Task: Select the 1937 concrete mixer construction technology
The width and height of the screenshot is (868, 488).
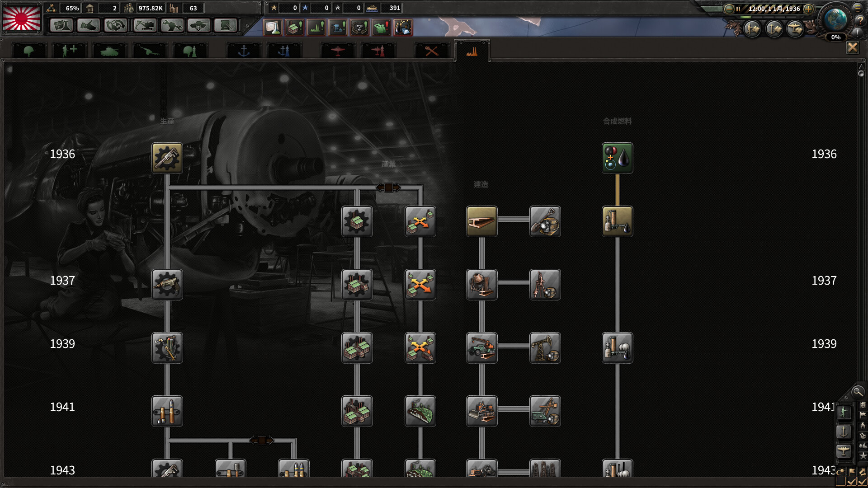Action: click(481, 285)
